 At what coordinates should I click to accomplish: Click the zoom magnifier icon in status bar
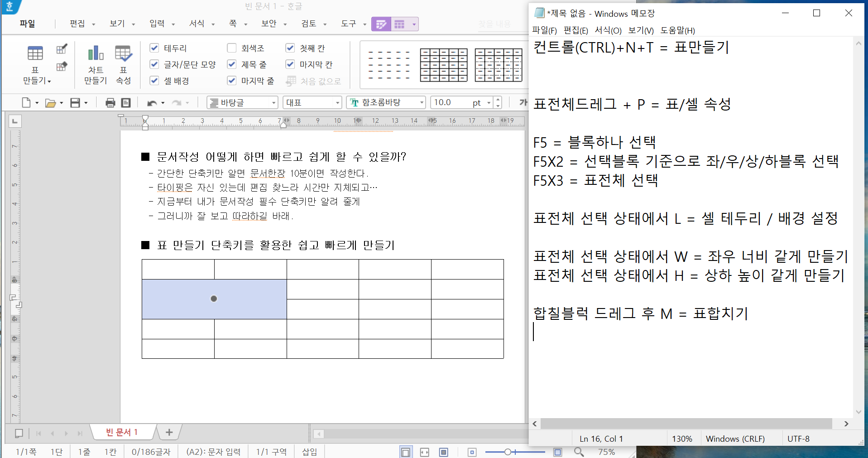579,452
